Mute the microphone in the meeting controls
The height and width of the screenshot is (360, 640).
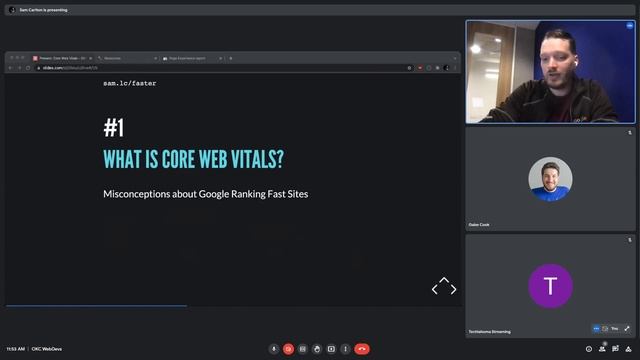pos(274,349)
